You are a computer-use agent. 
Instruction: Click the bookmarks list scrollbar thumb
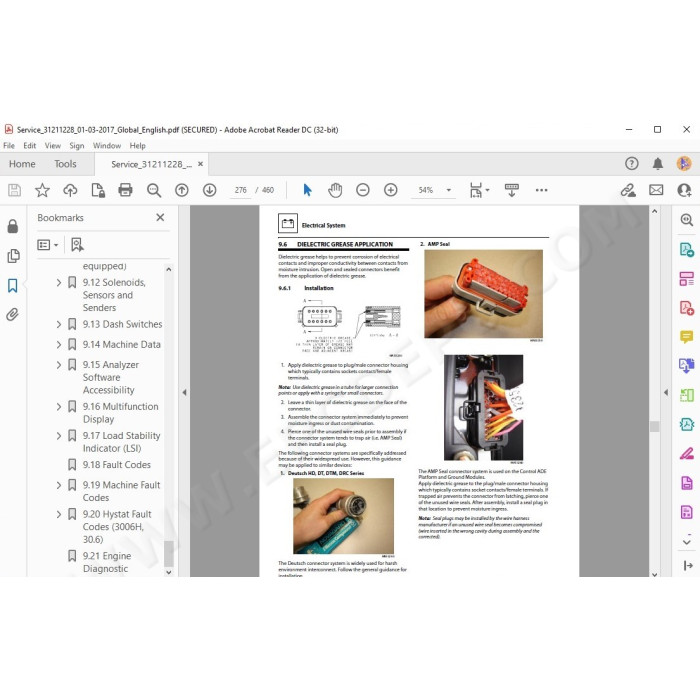coord(169,554)
